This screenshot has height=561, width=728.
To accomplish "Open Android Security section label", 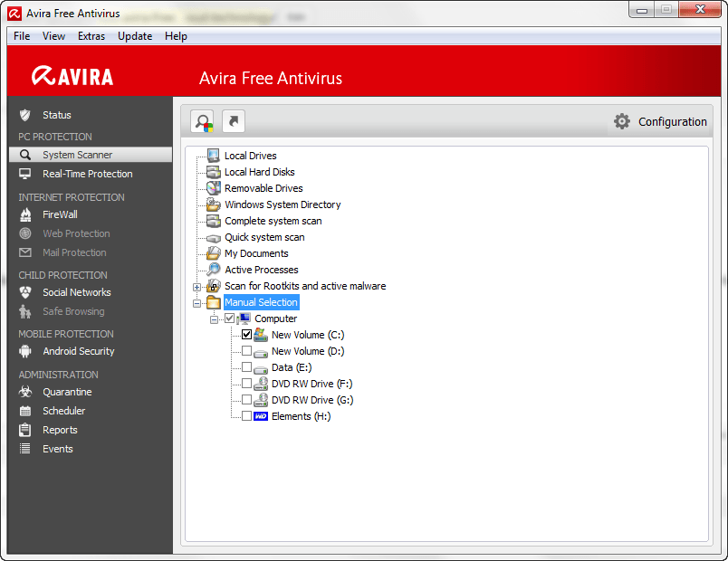I will (79, 351).
